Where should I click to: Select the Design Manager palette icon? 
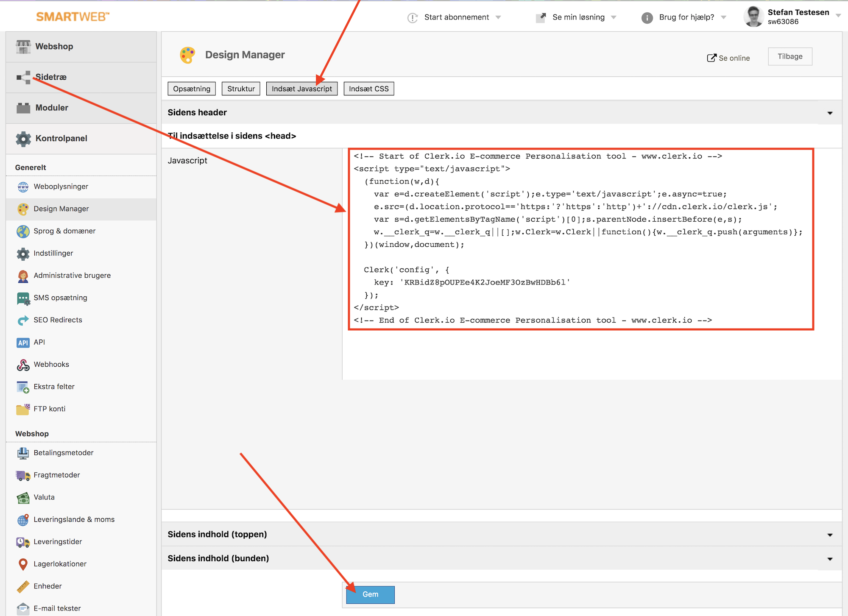click(x=23, y=209)
